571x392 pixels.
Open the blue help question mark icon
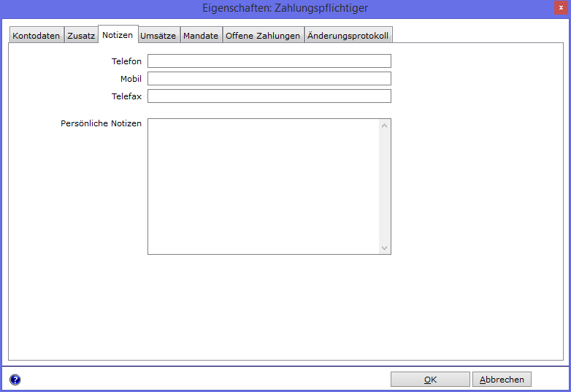pos(15,380)
